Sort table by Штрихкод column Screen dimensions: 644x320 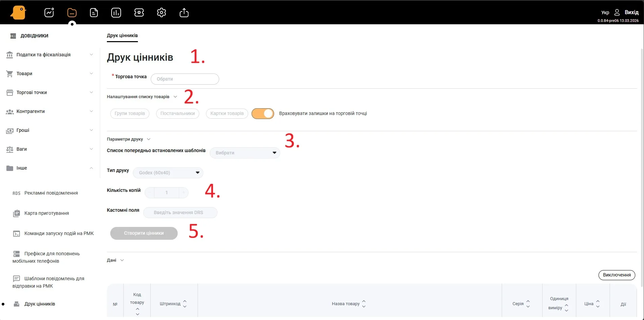[x=184, y=304]
